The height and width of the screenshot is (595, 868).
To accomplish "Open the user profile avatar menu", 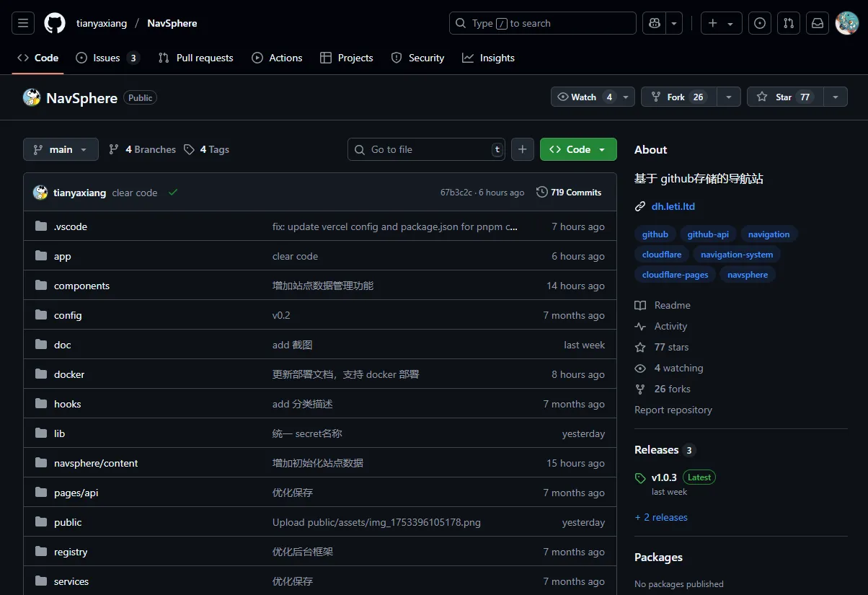I will pyautogui.click(x=846, y=23).
